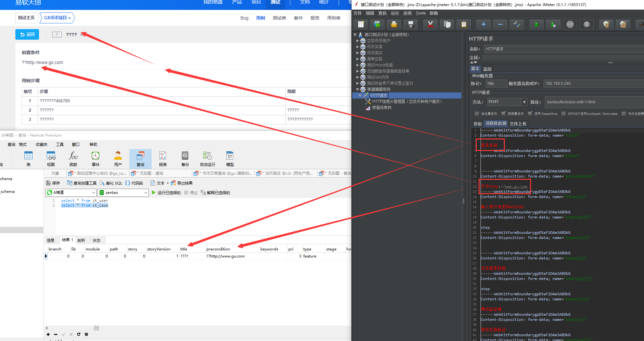The width and height of the screenshot is (644, 341).
Task: Click JMeter Copy icon
Action: (447, 24)
